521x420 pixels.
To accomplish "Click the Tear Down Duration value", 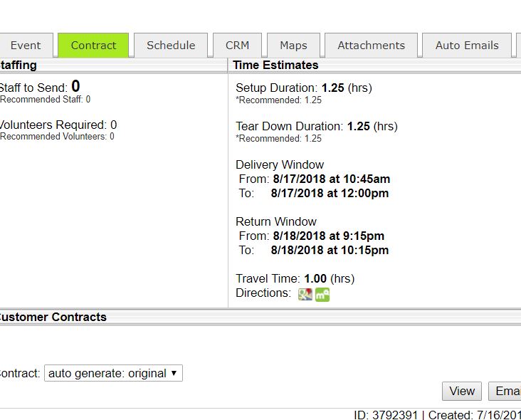I will [358, 127].
